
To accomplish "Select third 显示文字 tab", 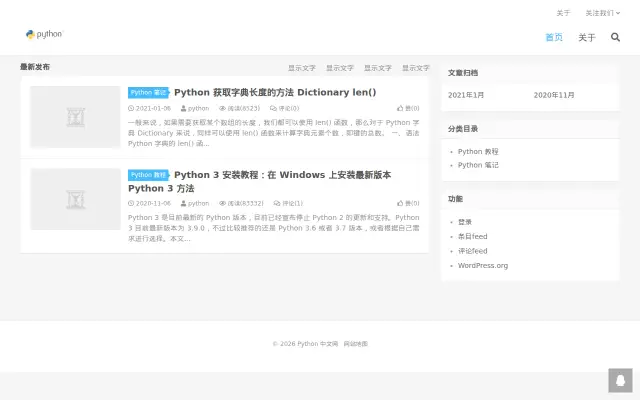I will 378,68.
